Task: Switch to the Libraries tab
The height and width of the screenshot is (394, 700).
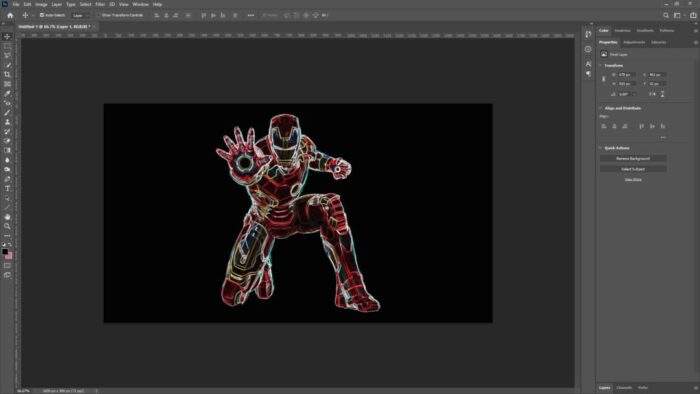Action: point(658,42)
